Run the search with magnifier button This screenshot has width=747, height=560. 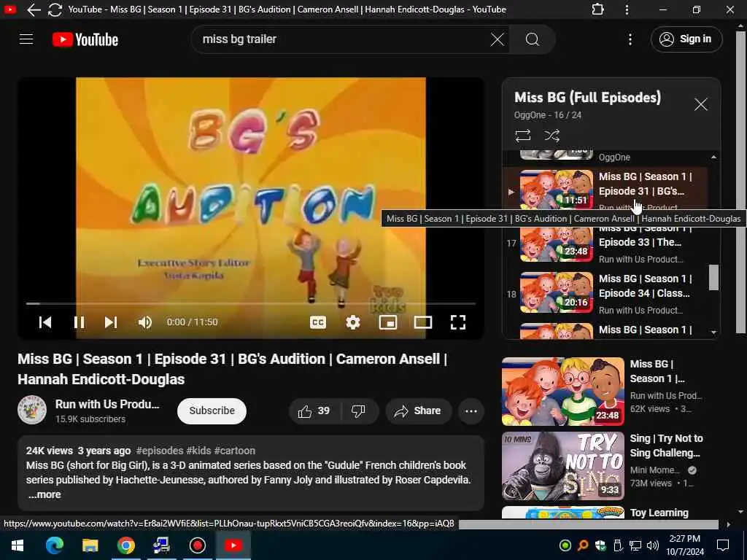tap(532, 39)
